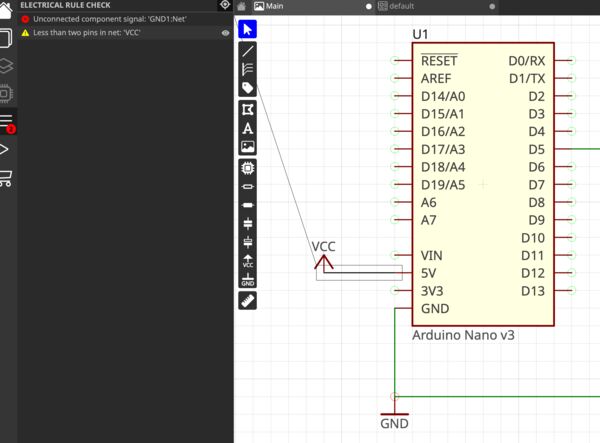Click the D2 pin endpoint
Viewport: 600px width, 443px height.
point(571,96)
